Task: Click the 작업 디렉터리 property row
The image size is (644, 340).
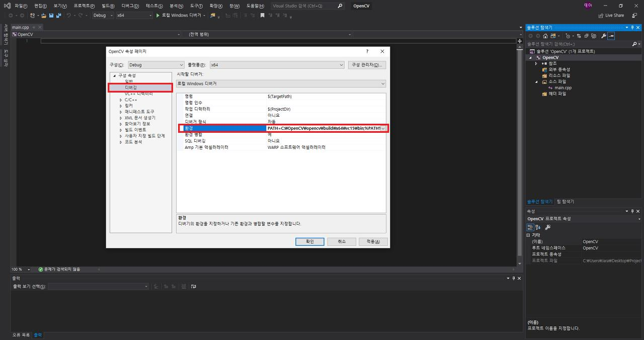Action: point(281,109)
